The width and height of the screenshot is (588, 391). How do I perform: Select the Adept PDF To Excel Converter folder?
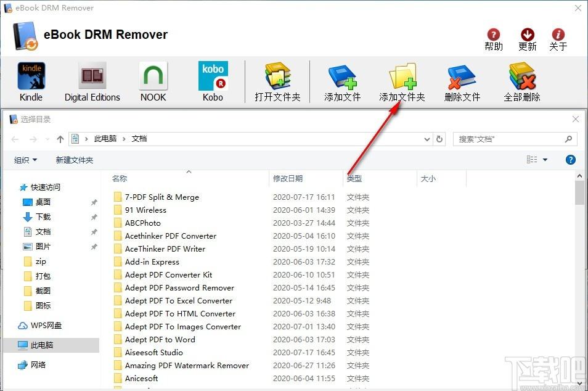point(173,300)
